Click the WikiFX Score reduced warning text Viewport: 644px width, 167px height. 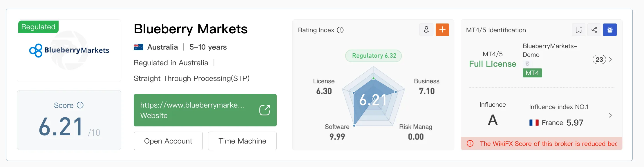point(548,144)
